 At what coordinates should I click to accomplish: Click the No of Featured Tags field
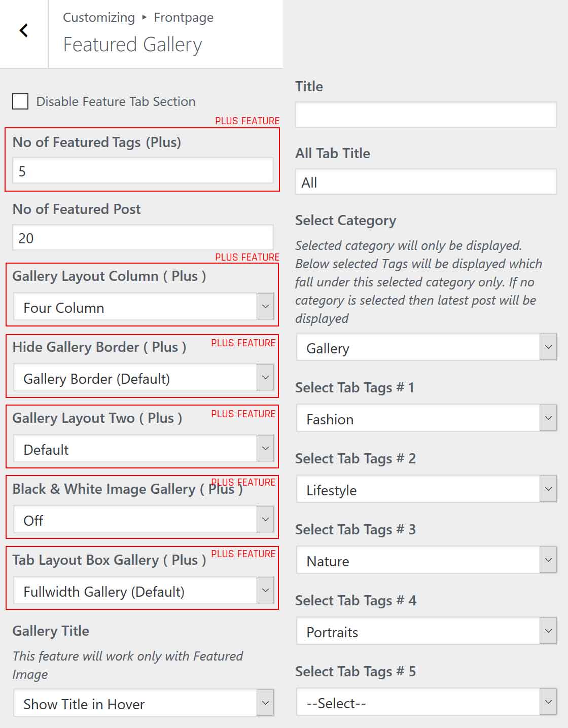143,171
